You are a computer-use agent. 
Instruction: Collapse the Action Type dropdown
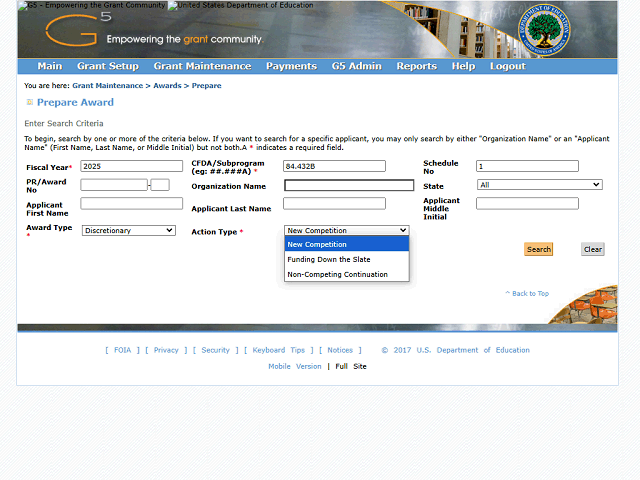pos(347,231)
